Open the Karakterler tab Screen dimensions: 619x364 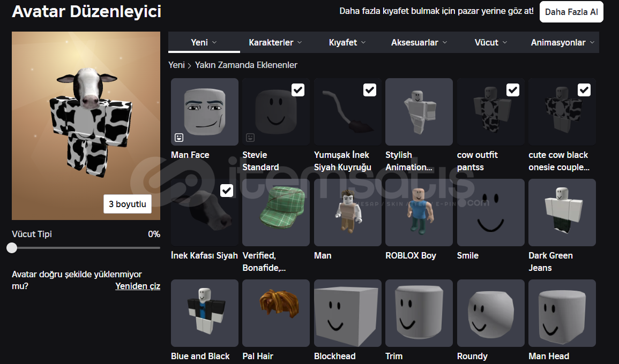pyautogui.click(x=275, y=42)
